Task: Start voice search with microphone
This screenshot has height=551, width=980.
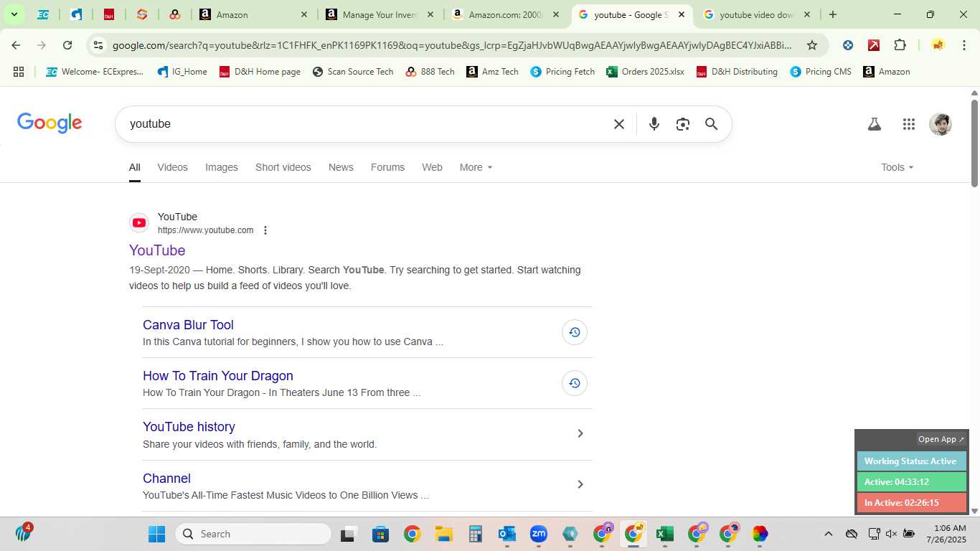Action: [654, 124]
